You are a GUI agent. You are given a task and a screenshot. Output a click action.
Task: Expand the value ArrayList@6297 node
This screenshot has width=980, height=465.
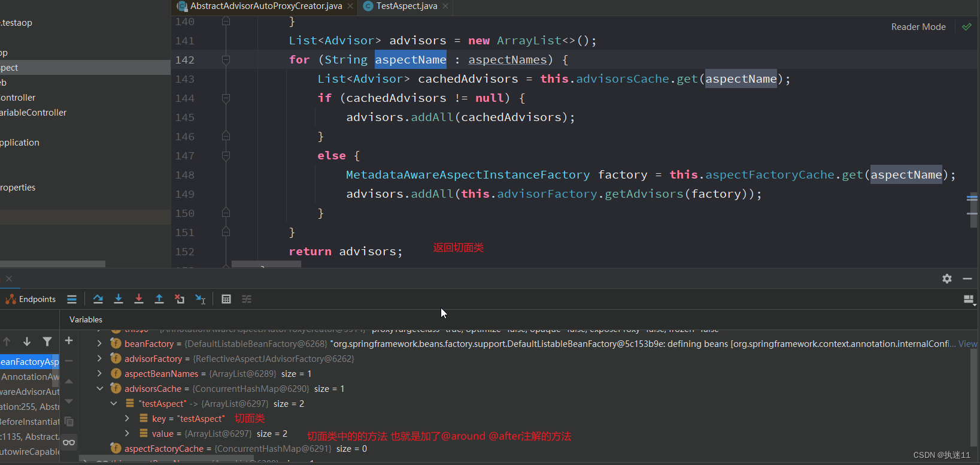127,433
